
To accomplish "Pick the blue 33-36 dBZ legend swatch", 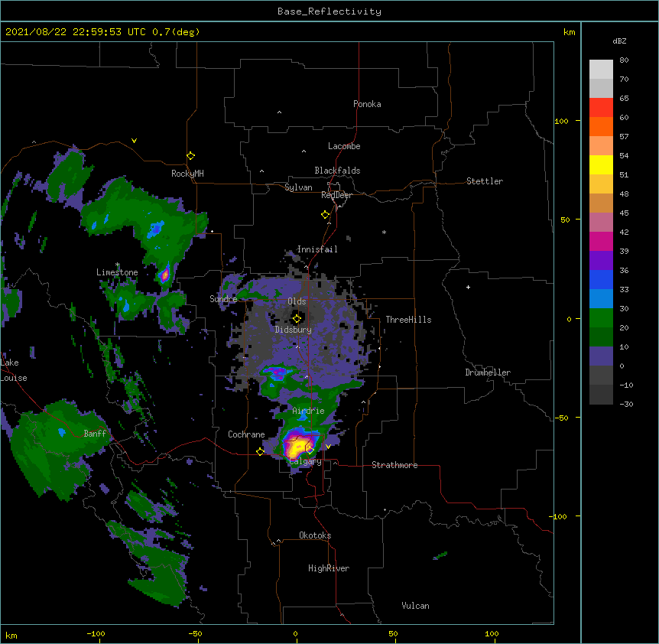I will (601, 280).
